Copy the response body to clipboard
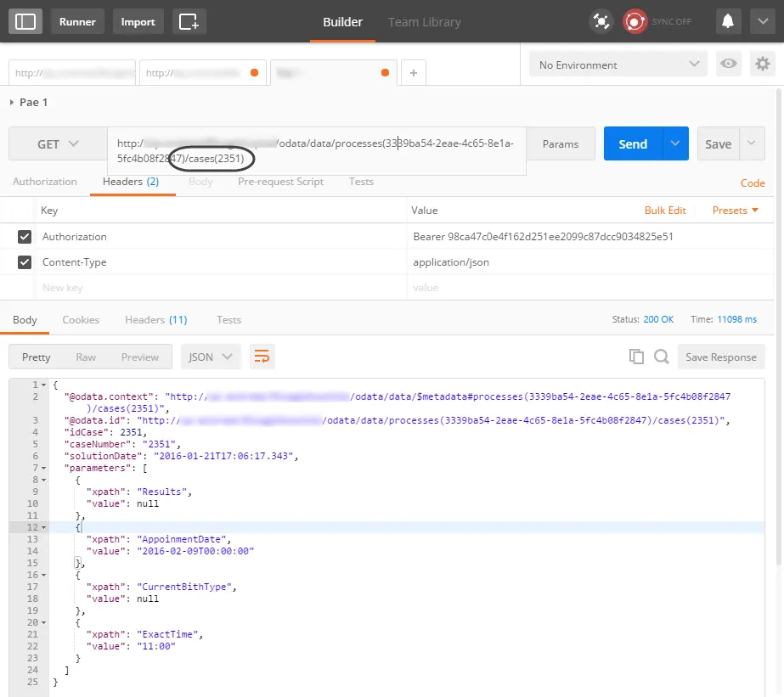 (636, 357)
